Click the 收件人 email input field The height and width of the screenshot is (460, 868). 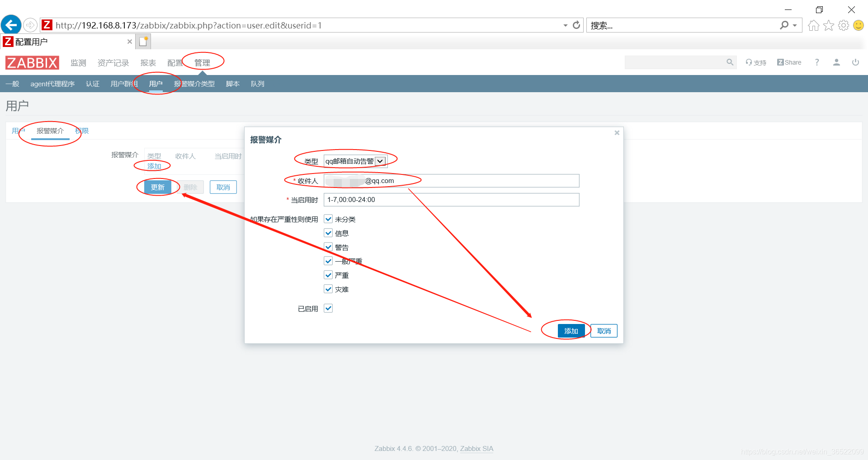tap(451, 181)
